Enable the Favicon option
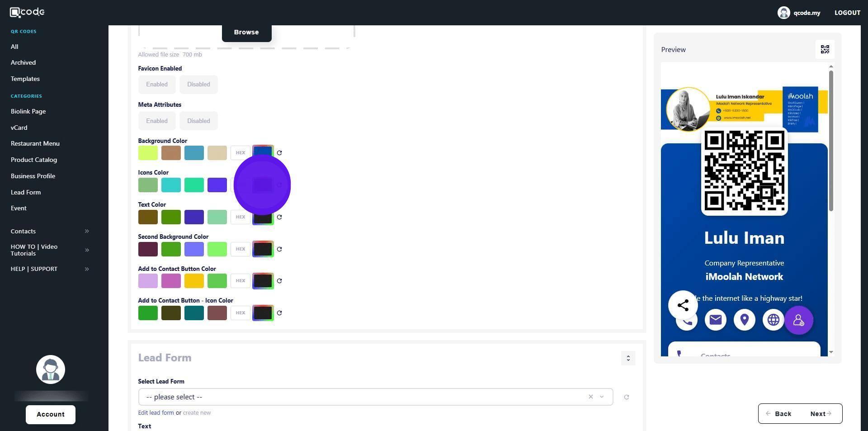The width and height of the screenshot is (868, 431). 157,85
